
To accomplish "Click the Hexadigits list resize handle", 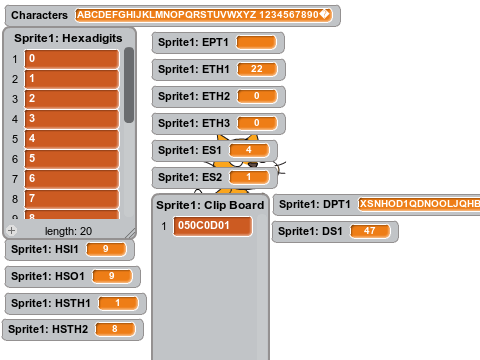I will click(x=131, y=233).
